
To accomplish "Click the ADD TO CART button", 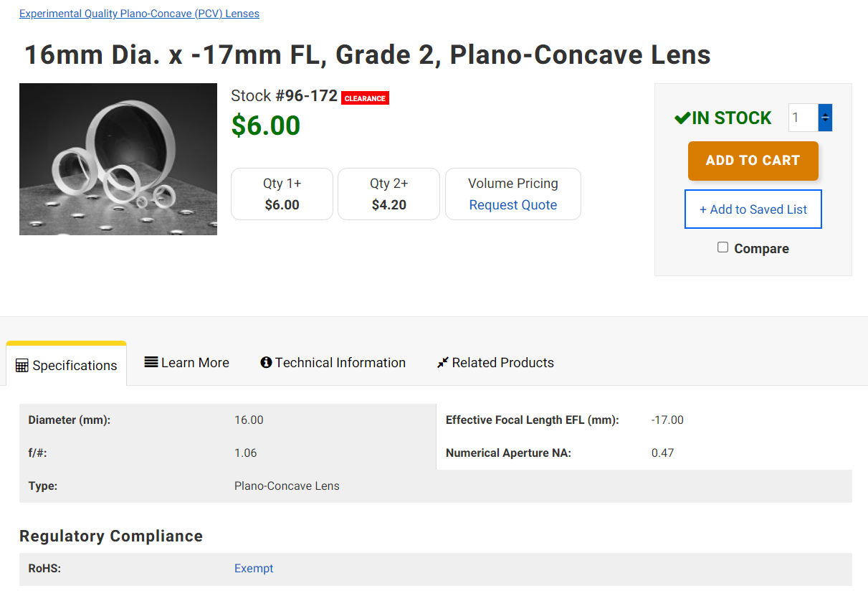I will tap(753, 161).
